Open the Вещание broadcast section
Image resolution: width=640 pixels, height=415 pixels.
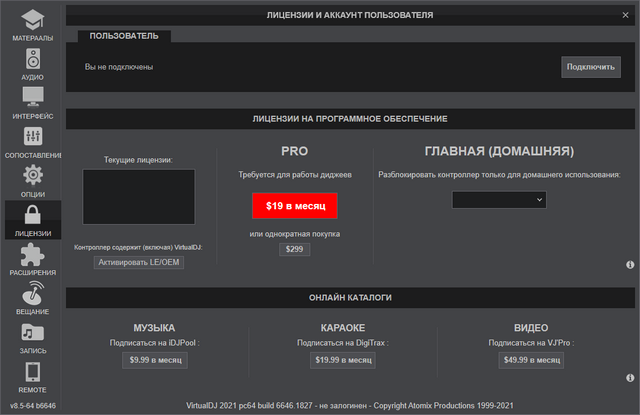[32, 297]
